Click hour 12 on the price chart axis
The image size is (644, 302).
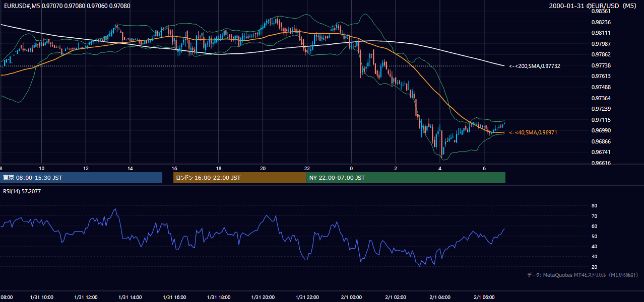[x=86, y=168]
